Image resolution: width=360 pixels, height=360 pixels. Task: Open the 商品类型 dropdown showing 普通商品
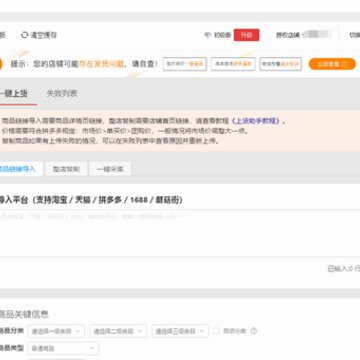(x=63, y=348)
